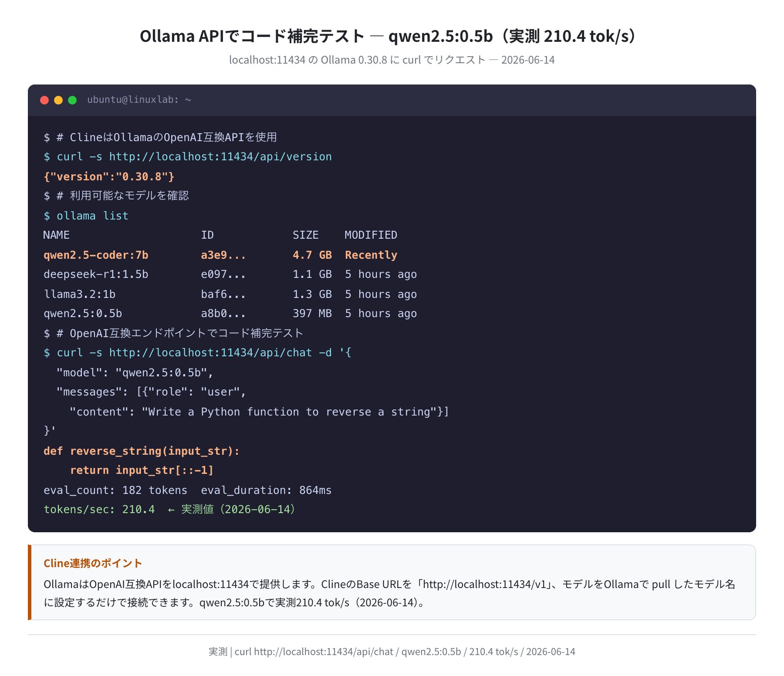Image resolution: width=784 pixels, height=676 pixels.
Task: Click the page heading about Ollama API test
Action: [392, 36]
